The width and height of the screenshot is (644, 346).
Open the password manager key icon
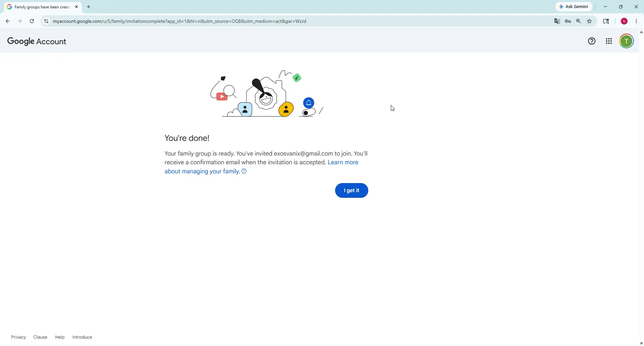[x=568, y=21]
